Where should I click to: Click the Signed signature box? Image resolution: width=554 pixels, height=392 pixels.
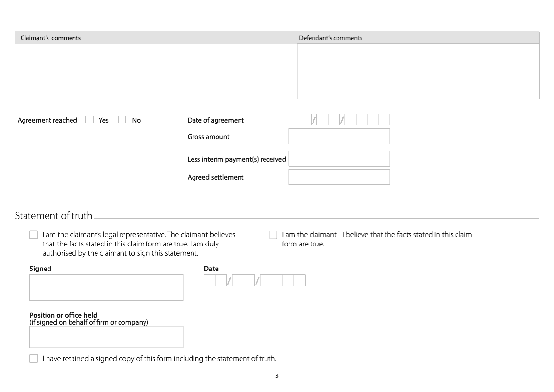point(106,288)
